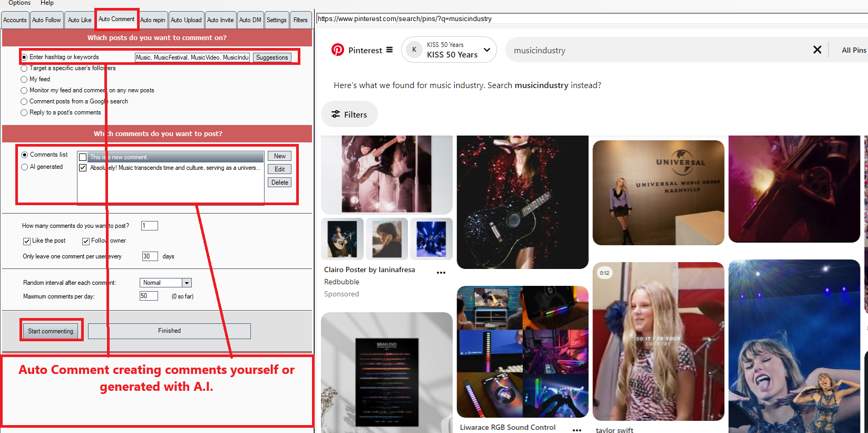This screenshot has height=433, width=868.
Task: Expand the Random interval Normal dropdown
Action: coord(187,283)
